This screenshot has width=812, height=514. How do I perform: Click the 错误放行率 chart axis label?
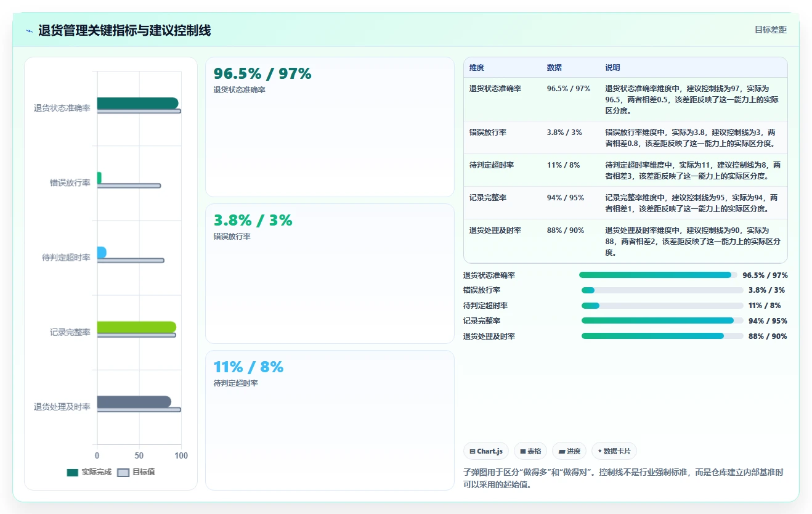pyautogui.click(x=70, y=183)
